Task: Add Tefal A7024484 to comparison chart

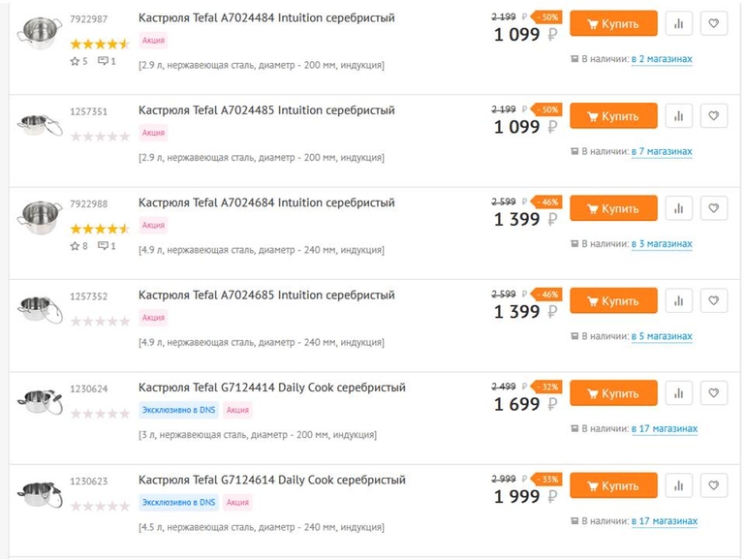Action: pyautogui.click(x=678, y=23)
